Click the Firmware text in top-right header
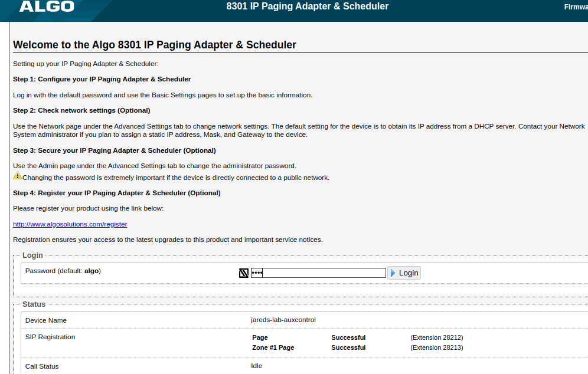This screenshot has width=588, height=374. [576, 7]
